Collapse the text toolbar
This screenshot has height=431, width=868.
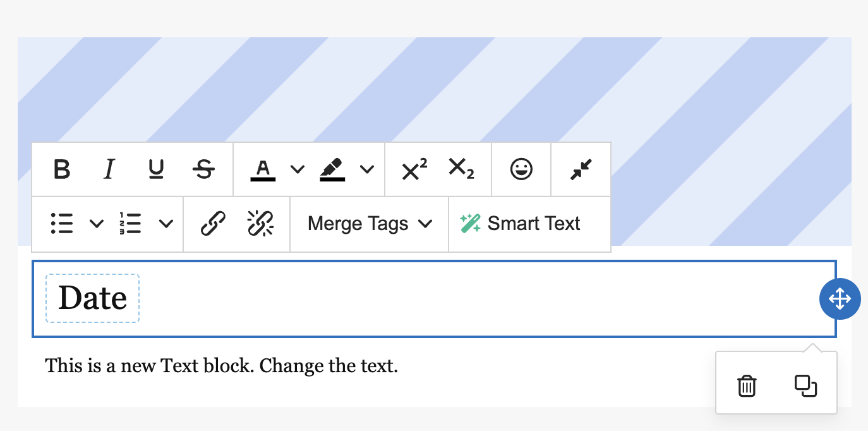[581, 169]
